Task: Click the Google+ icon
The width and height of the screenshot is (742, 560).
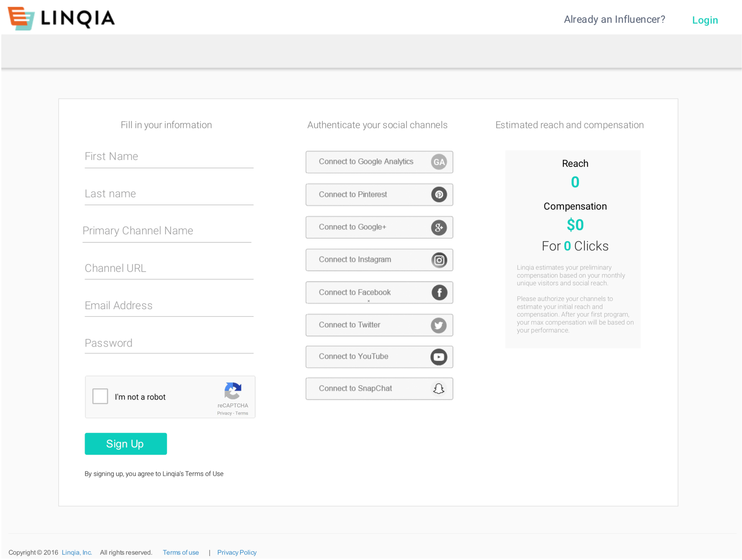Action: click(439, 227)
